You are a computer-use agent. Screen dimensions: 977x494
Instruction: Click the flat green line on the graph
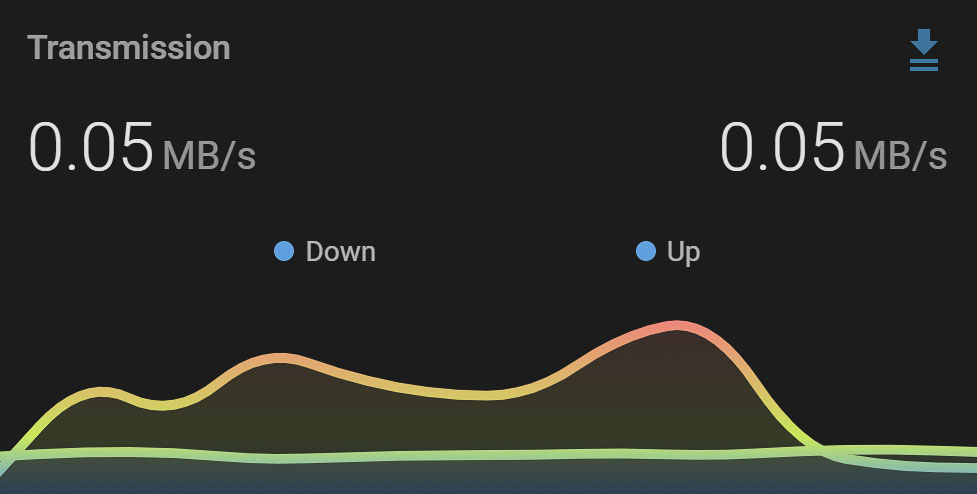pyautogui.click(x=436, y=455)
